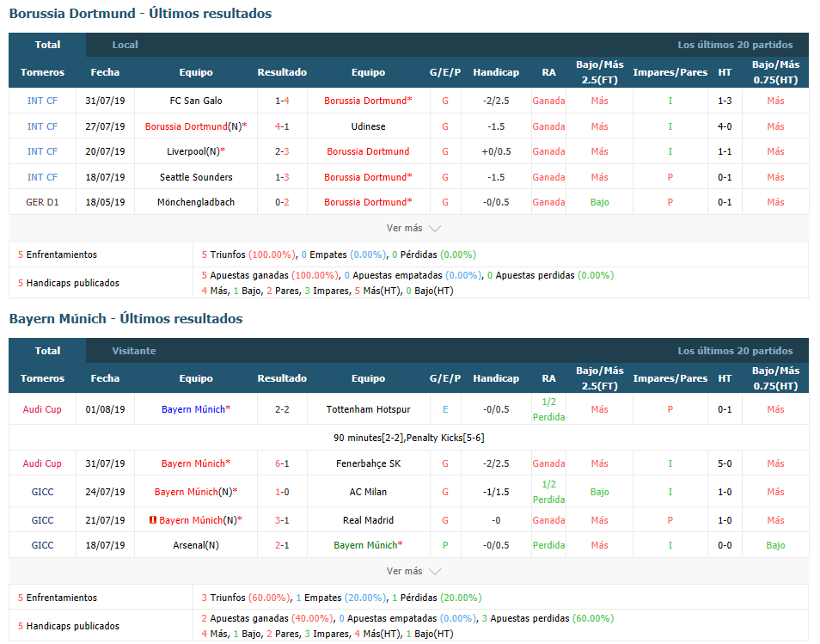Screen dimensions: 820x644
Task: Open Los últimos 20 partidos in Bayern section
Action: [x=735, y=351]
